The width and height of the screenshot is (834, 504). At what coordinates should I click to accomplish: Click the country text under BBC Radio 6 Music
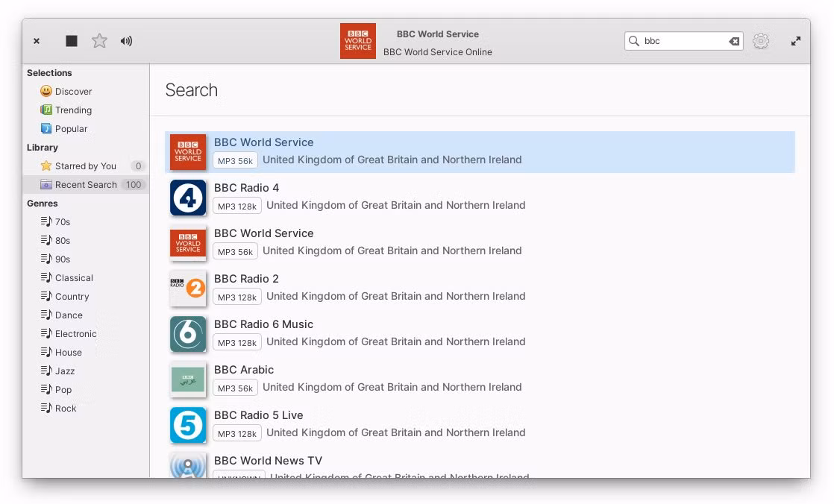tap(395, 342)
